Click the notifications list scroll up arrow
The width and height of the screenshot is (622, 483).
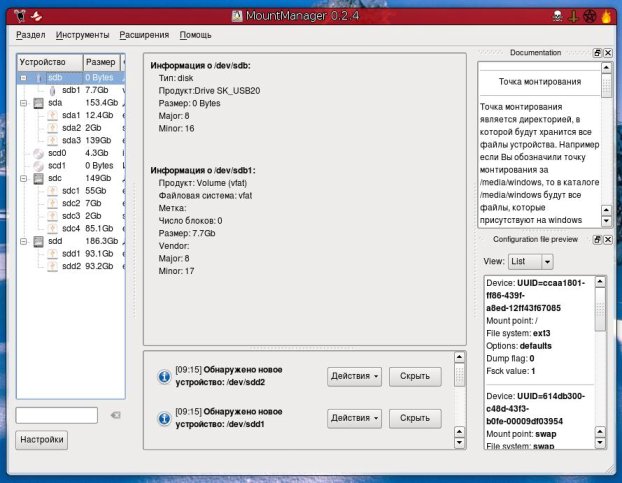click(459, 357)
